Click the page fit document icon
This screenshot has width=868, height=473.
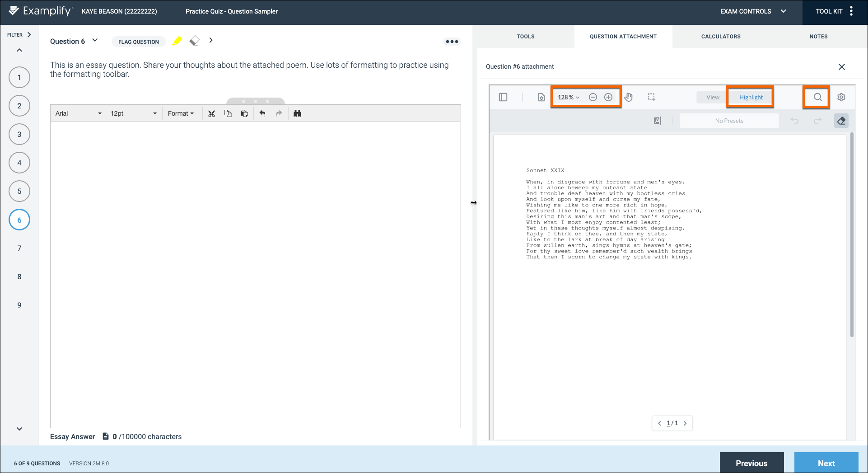coord(541,97)
